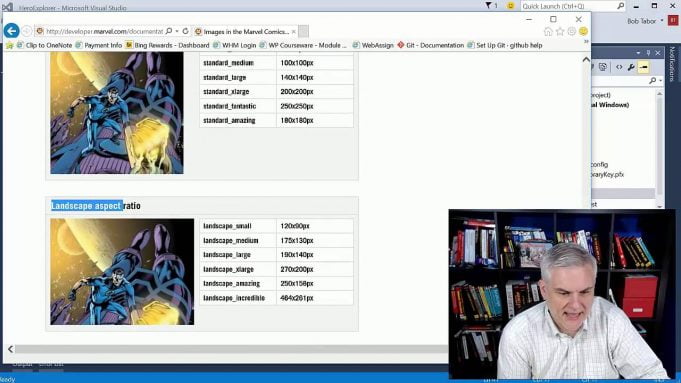Open the Clip to OneNote bookmark
The height and width of the screenshot is (383, 681).
[x=44, y=45]
